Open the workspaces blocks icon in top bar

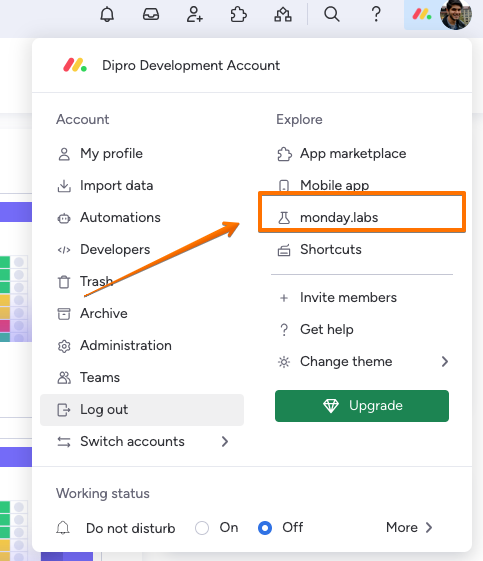click(283, 15)
